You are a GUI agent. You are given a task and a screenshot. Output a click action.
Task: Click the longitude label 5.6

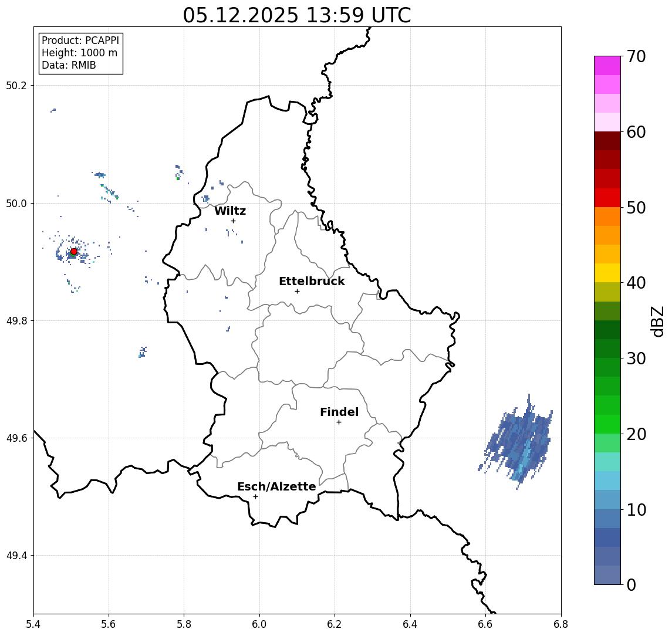click(109, 624)
